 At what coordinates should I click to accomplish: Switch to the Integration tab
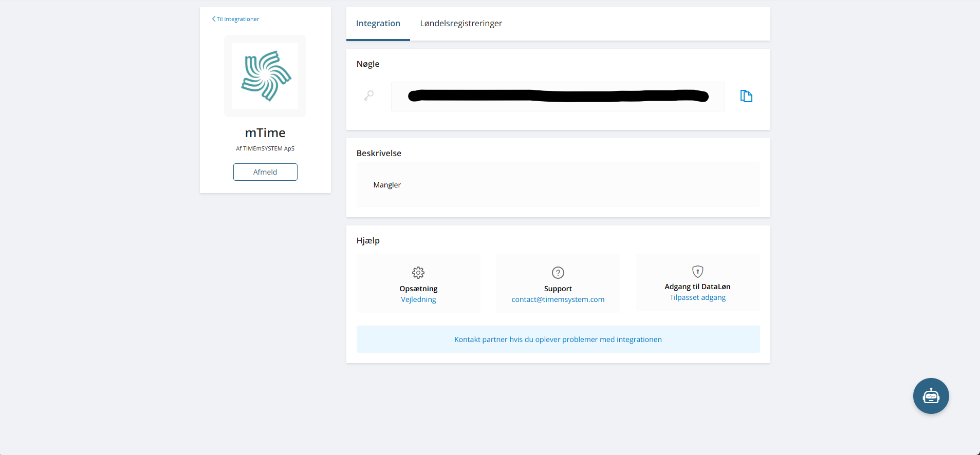[378, 24]
